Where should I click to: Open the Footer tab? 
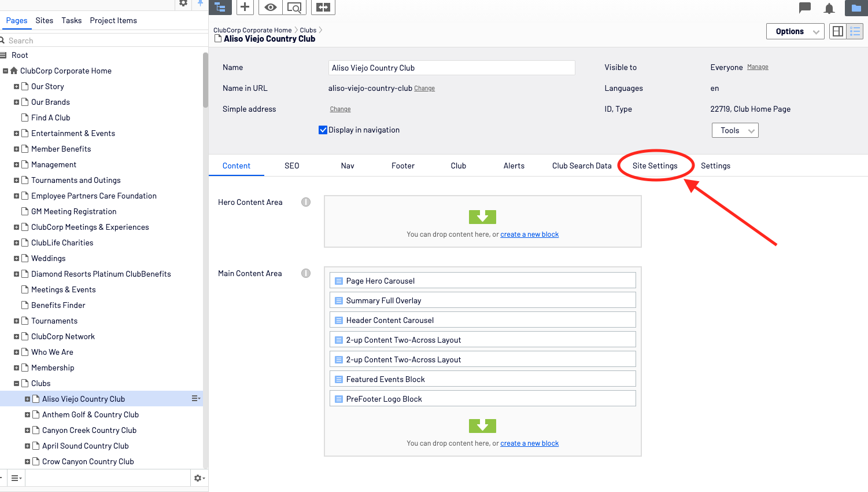coord(403,166)
